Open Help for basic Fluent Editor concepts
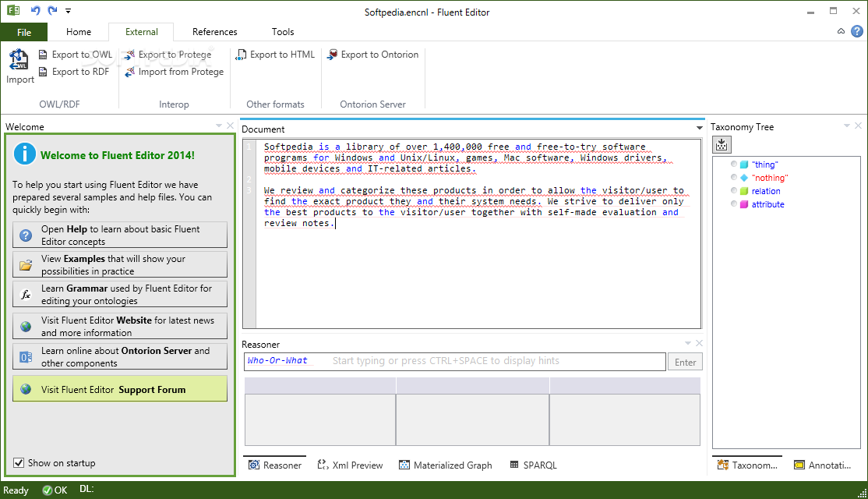868x499 pixels. [119, 235]
